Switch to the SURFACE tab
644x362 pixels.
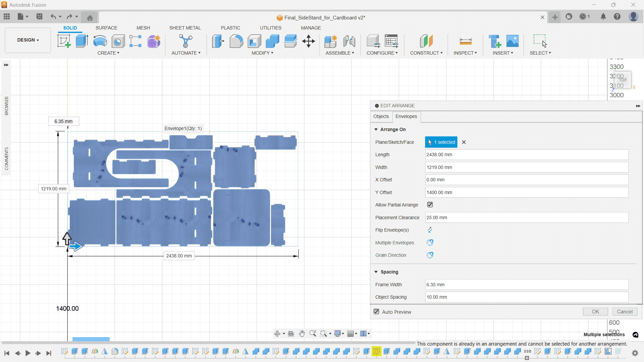coord(106,28)
